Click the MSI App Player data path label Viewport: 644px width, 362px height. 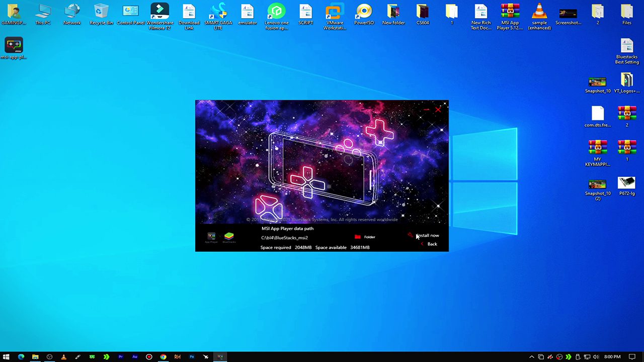(287, 228)
